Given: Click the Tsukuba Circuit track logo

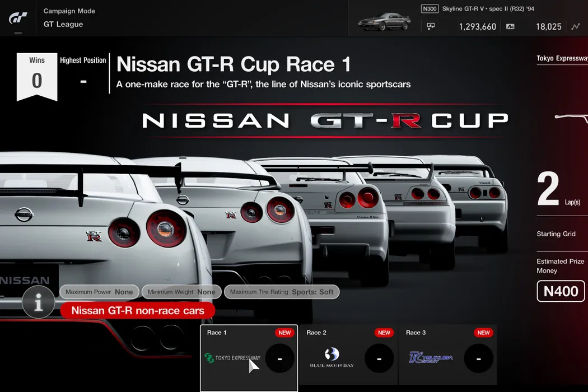Looking at the screenshot, I should point(431,357).
